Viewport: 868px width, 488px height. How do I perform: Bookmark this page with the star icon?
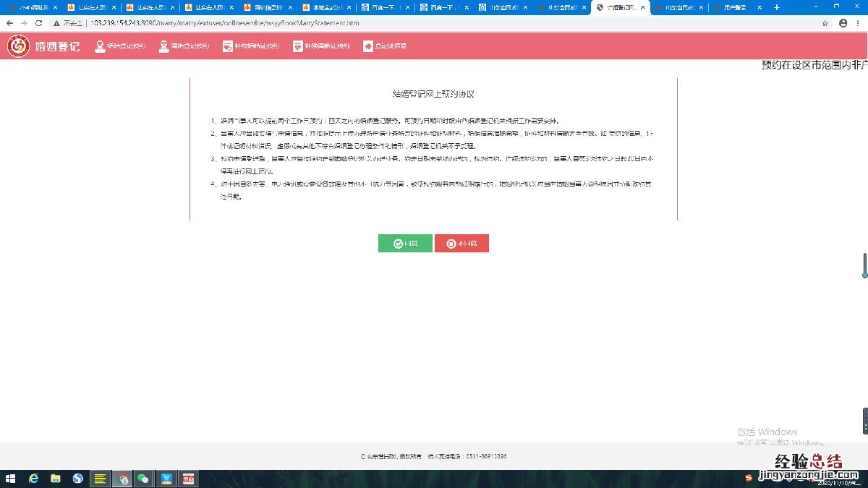825,23
